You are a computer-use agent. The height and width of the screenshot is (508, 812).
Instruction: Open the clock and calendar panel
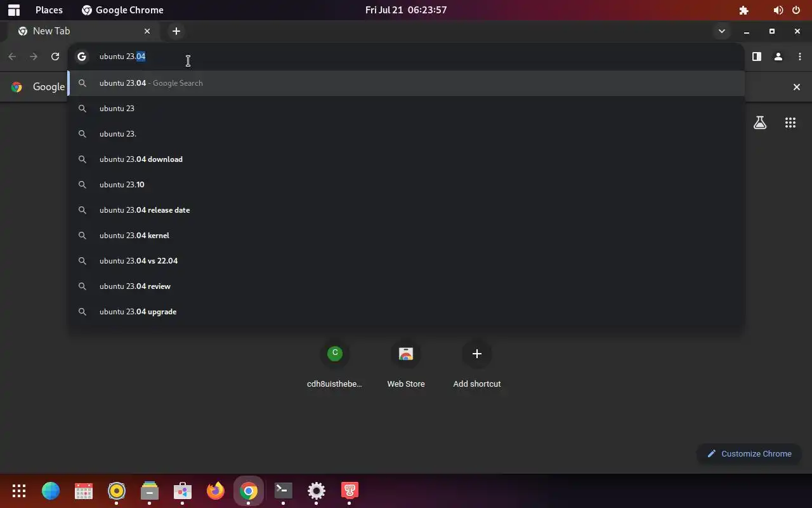tap(406, 10)
